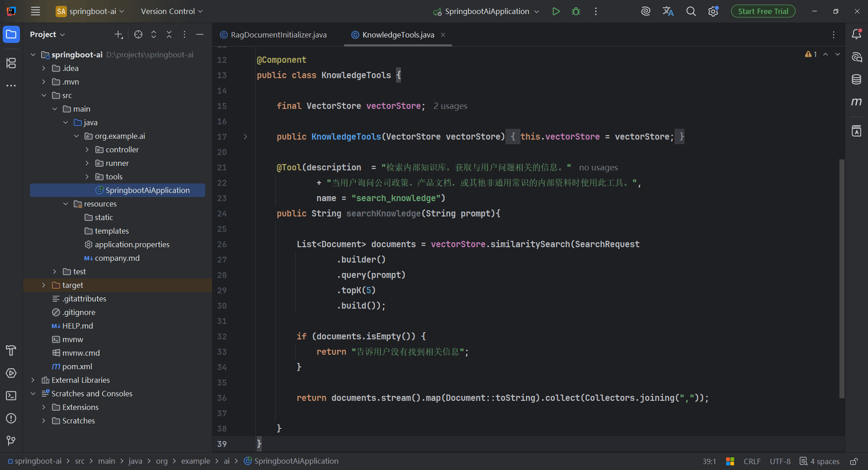
Task: Open Project view selector dropdown
Action: pyautogui.click(x=47, y=34)
